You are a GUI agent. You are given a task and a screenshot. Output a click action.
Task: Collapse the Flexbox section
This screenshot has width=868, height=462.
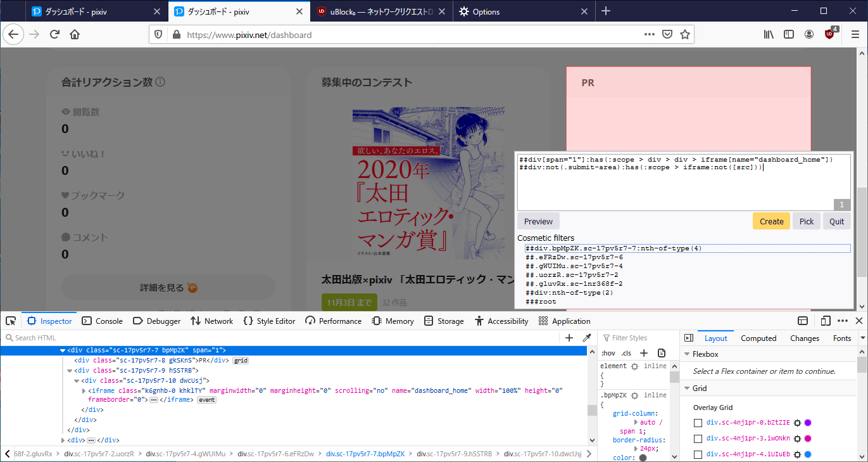tap(687, 354)
